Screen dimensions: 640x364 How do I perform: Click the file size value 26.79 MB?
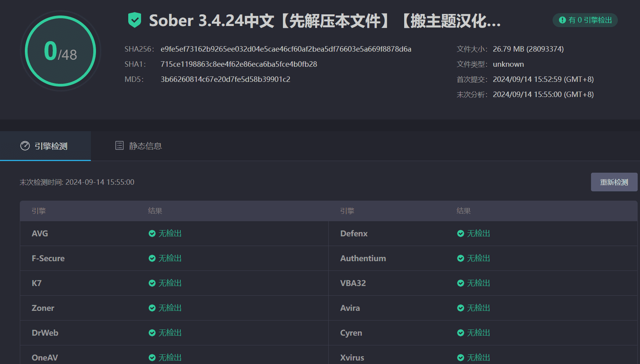(528, 49)
